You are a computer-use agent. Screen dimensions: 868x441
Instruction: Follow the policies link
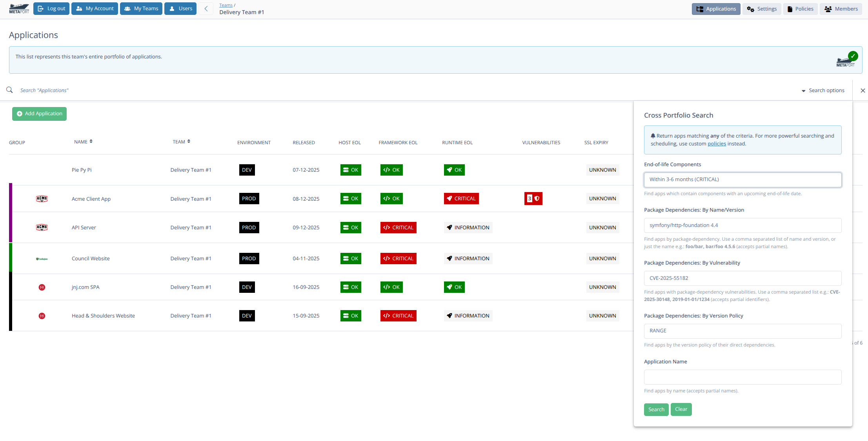717,144
